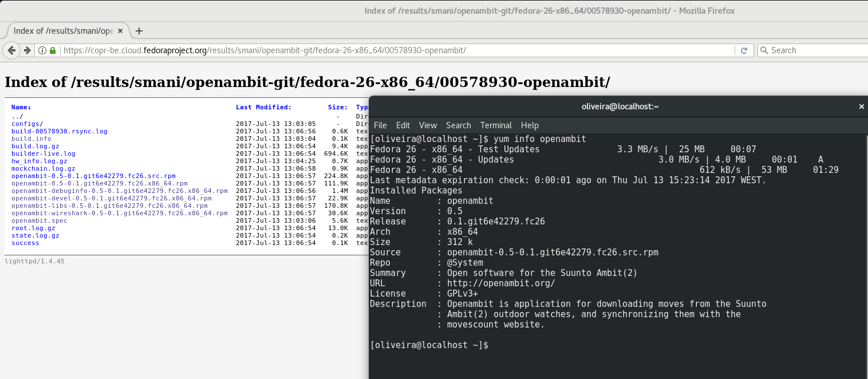Sort listing by Size column

pos(338,107)
